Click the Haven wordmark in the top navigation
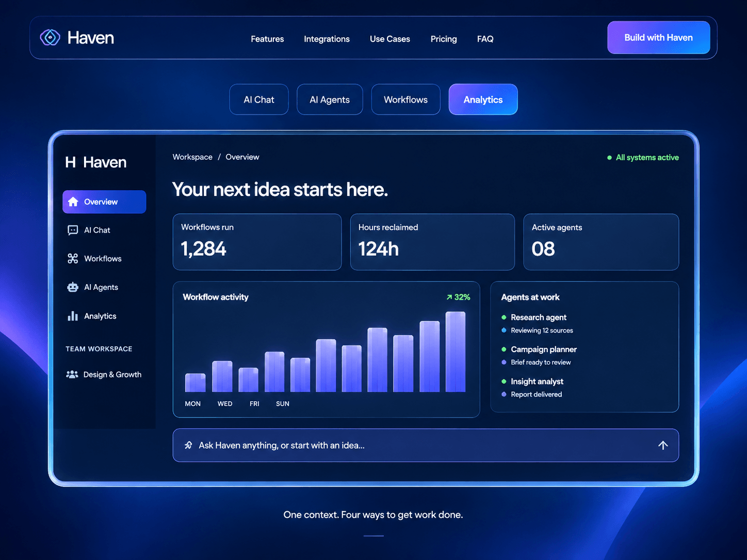Viewport: 747px width, 560px height. [91, 38]
